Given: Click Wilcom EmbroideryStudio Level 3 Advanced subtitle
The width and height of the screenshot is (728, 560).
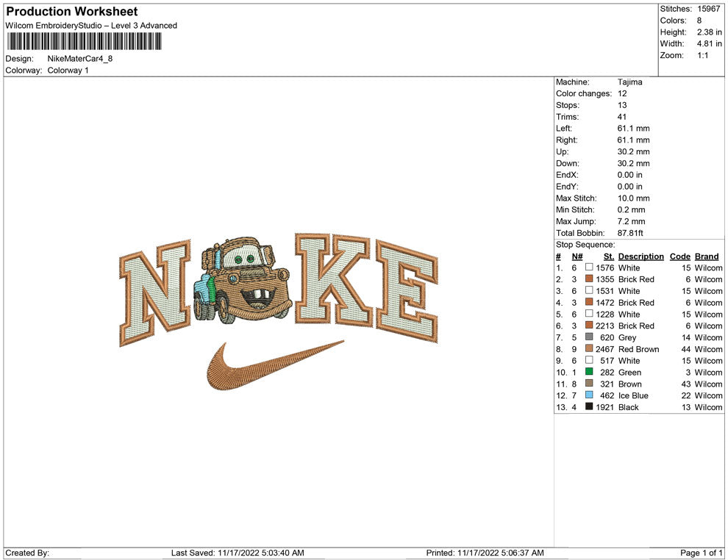Looking at the screenshot, I should click(91, 26).
